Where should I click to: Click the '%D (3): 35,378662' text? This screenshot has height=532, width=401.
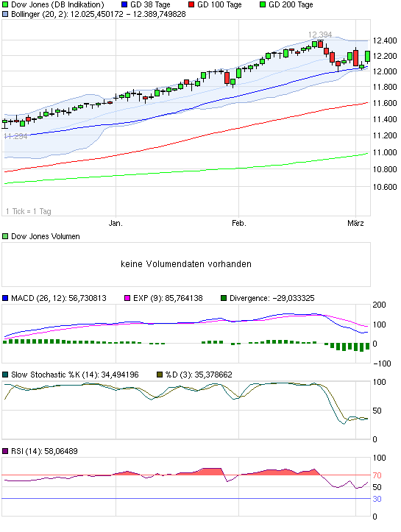pyautogui.click(x=199, y=375)
